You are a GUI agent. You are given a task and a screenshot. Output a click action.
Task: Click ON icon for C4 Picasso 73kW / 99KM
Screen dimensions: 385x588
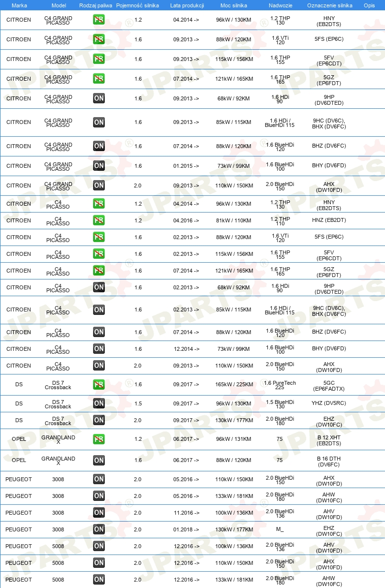98,349
